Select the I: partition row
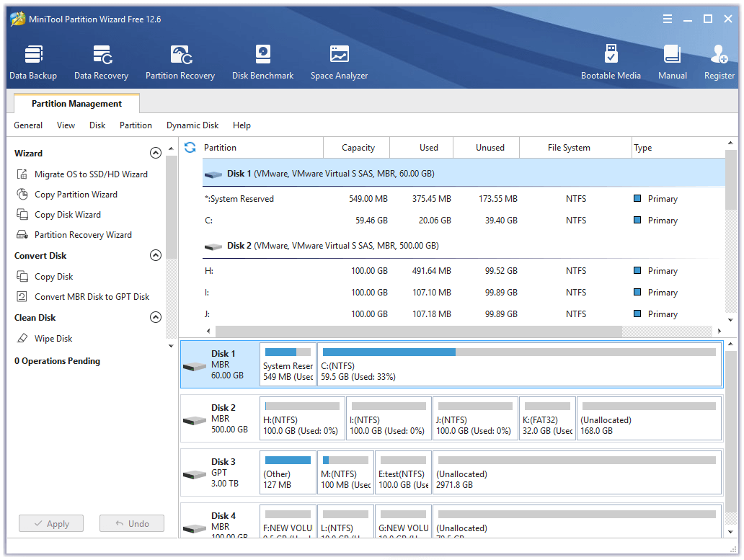Viewport: 744px width, 560px height. pos(464,293)
